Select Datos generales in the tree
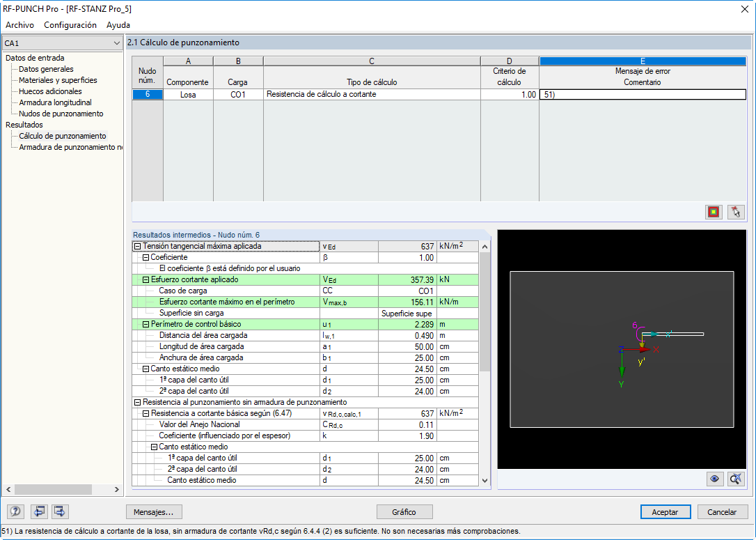The width and height of the screenshot is (756, 540). tap(46, 69)
